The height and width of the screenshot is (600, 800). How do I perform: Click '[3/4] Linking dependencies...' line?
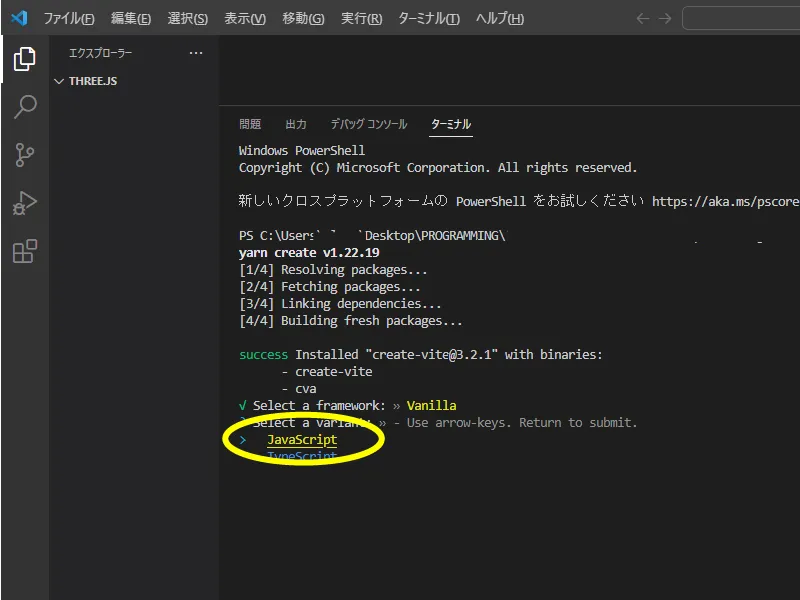[x=340, y=304]
